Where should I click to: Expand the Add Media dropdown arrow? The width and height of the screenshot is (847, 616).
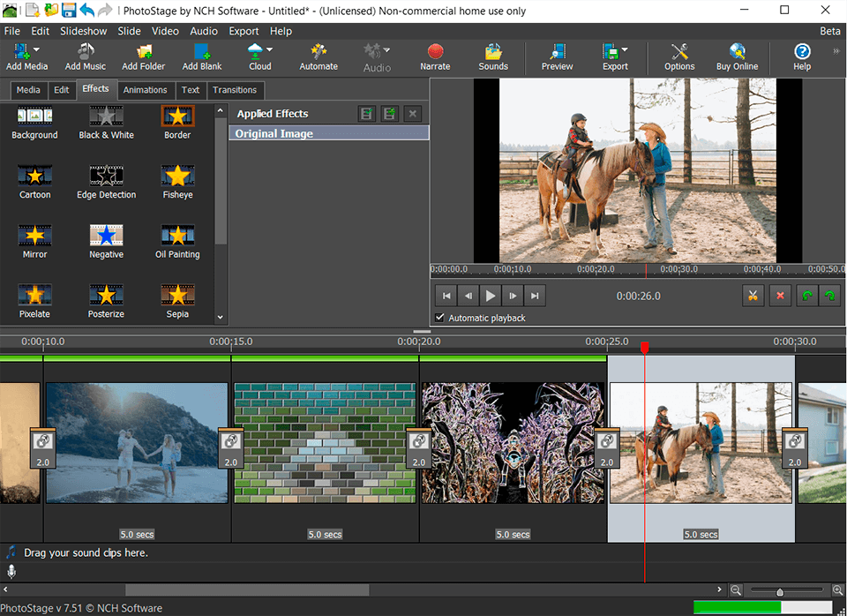[37, 50]
